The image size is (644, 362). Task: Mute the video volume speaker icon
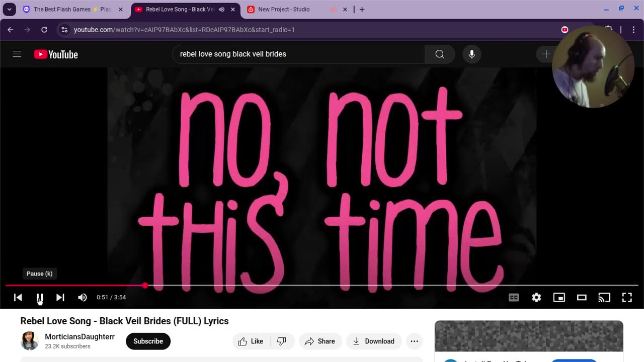(83, 298)
